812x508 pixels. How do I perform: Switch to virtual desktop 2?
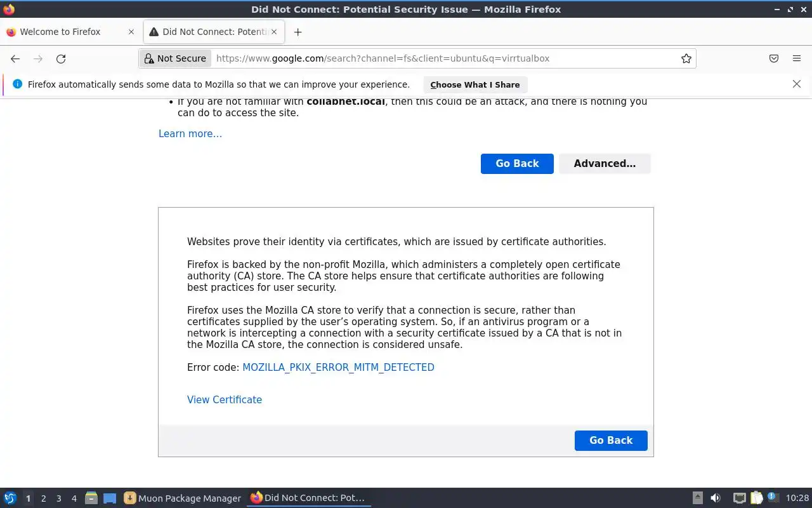click(43, 498)
